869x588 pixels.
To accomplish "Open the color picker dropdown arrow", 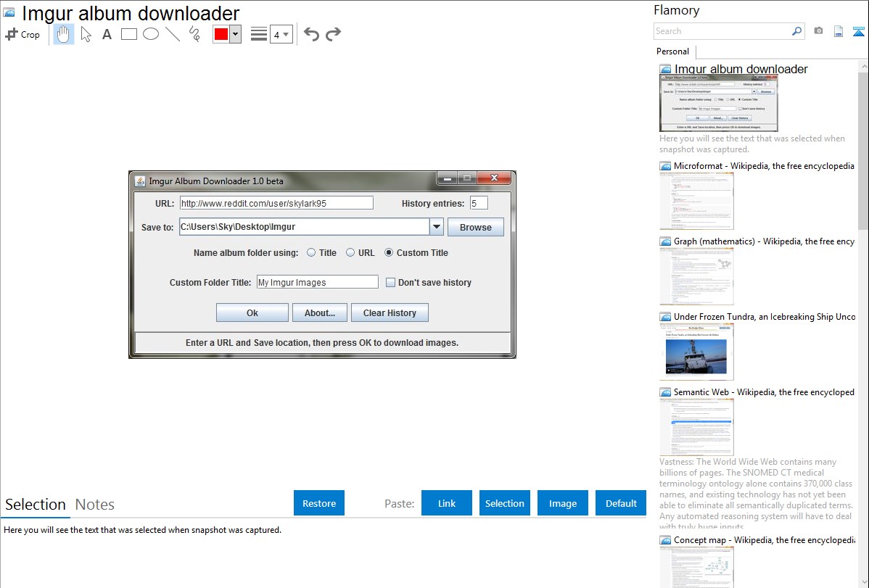I will 236,34.
